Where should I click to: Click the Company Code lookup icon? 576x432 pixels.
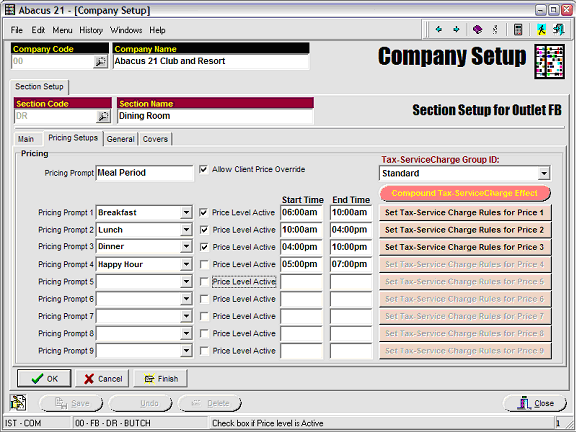tap(100, 62)
